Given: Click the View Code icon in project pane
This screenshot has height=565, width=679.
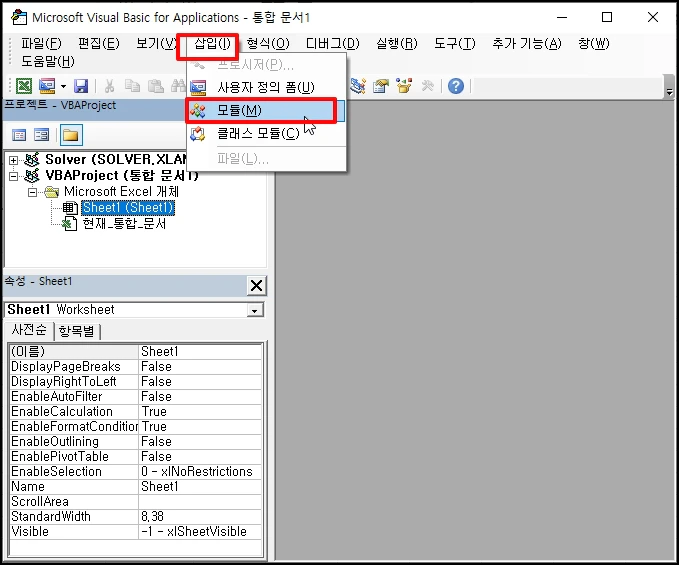Looking at the screenshot, I should coord(19,135).
